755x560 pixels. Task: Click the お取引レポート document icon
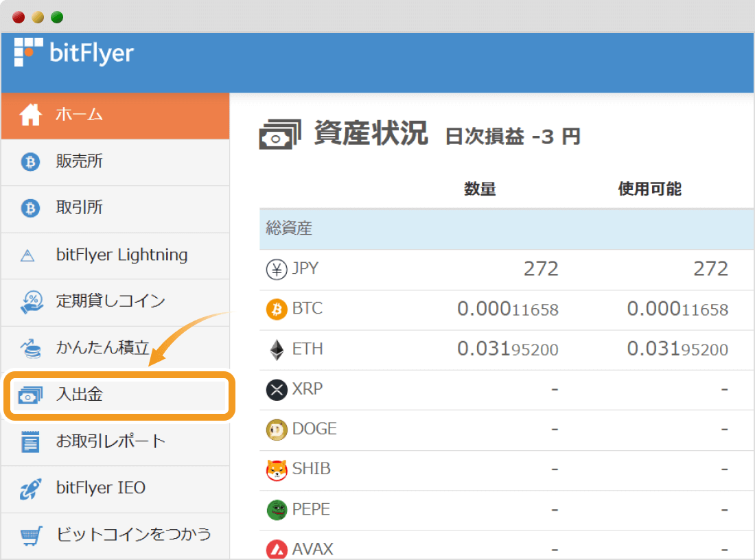coord(30,441)
